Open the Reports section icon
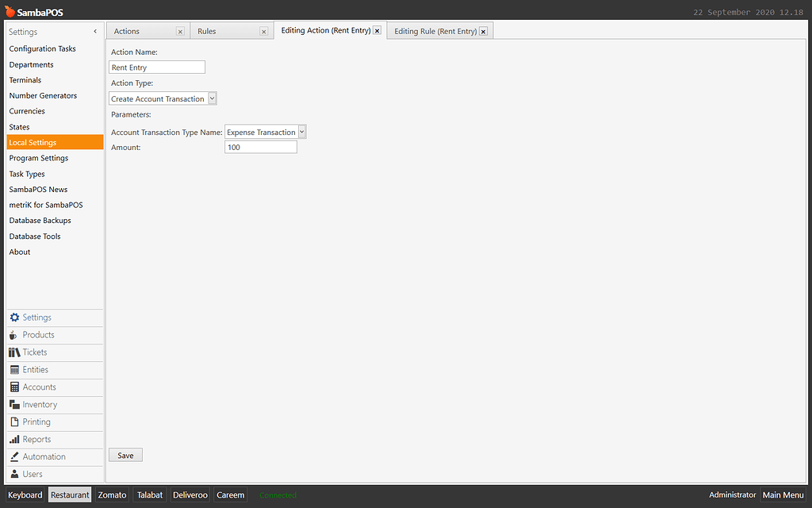Image resolution: width=812 pixels, height=508 pixels. [x=16, y=439]
